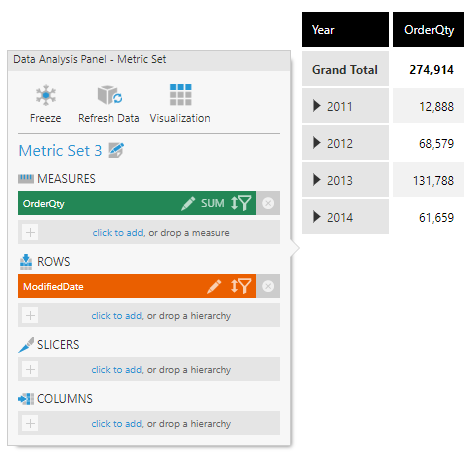Click the OrderQty column header
The height and width of the screenshot is (459, 475).
428,30
